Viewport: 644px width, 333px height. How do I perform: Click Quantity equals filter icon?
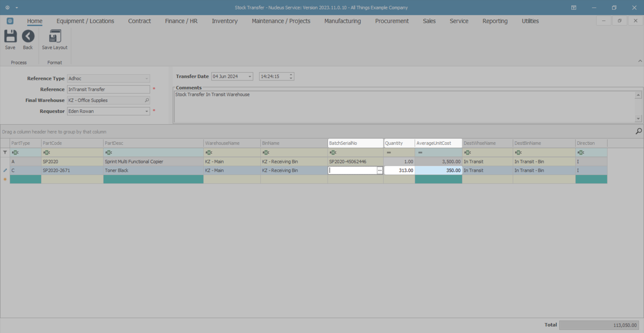(x=389, y=152)
